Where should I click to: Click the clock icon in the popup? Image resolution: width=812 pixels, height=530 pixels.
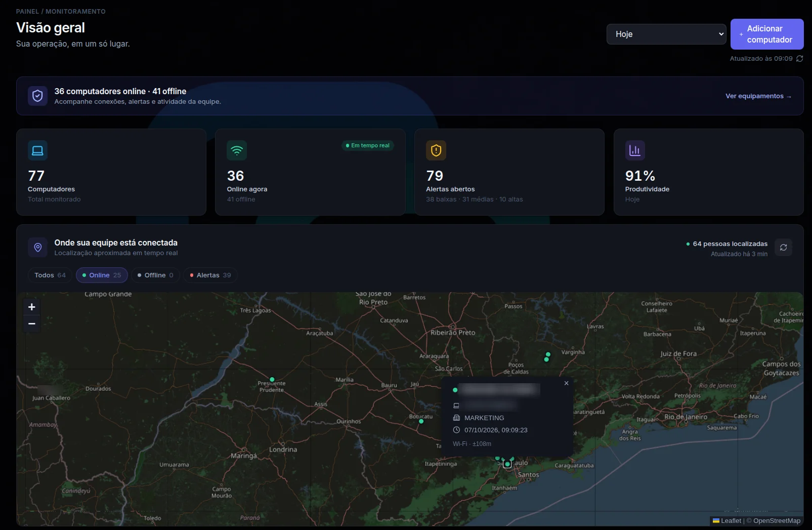coord(456,430)
